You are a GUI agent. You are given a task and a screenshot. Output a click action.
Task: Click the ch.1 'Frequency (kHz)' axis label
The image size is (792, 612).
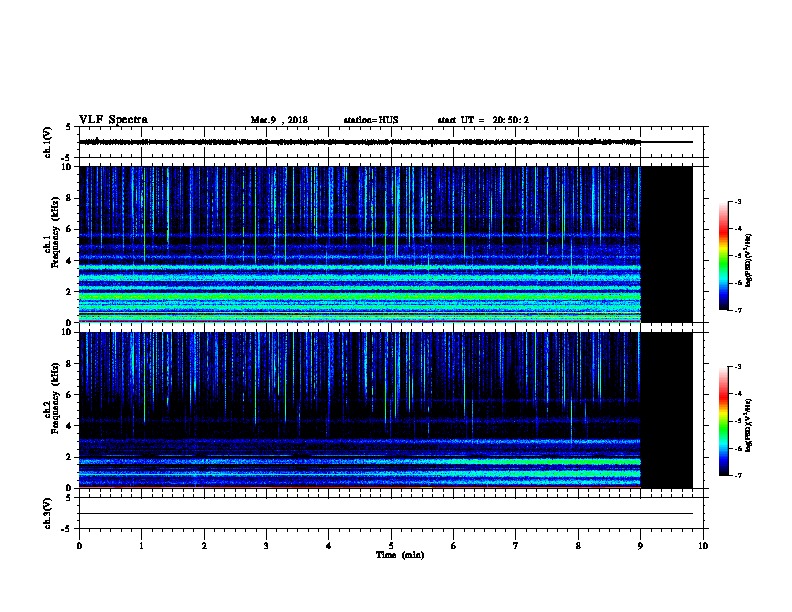(x=55, y=232)
